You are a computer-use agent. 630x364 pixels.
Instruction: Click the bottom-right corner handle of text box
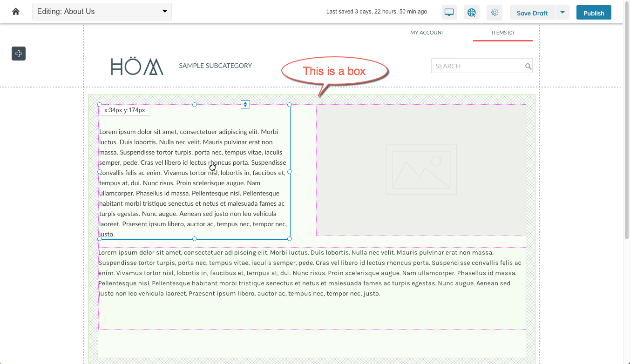click(290, 239)
